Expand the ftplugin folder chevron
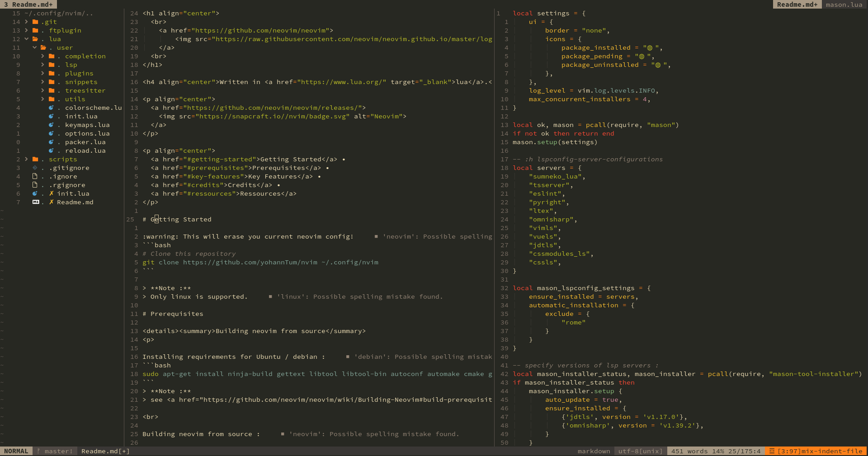The image size is (868, 456). (26, 30)
